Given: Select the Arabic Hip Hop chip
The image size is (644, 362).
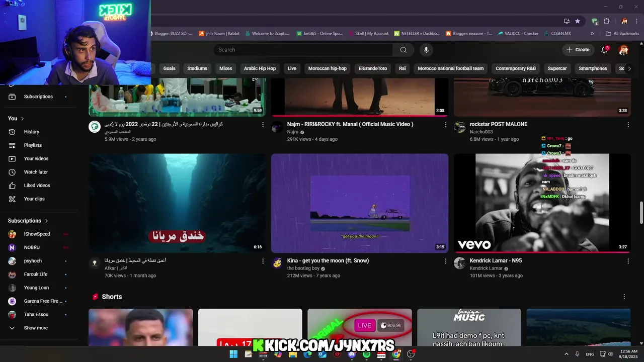Looking at the screenshot, I should [x=260, y=68].
